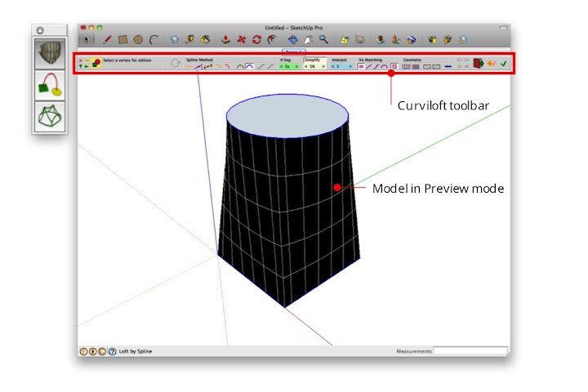588x392 pixels.
Task: Select the Paint Bucket tool
Action: click(x=205, y=38)
